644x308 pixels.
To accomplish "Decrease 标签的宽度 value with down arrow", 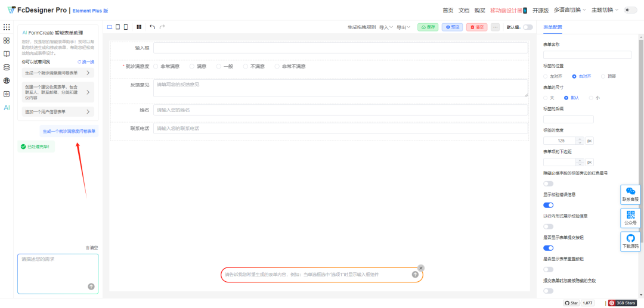I will (x=580, y=142).
